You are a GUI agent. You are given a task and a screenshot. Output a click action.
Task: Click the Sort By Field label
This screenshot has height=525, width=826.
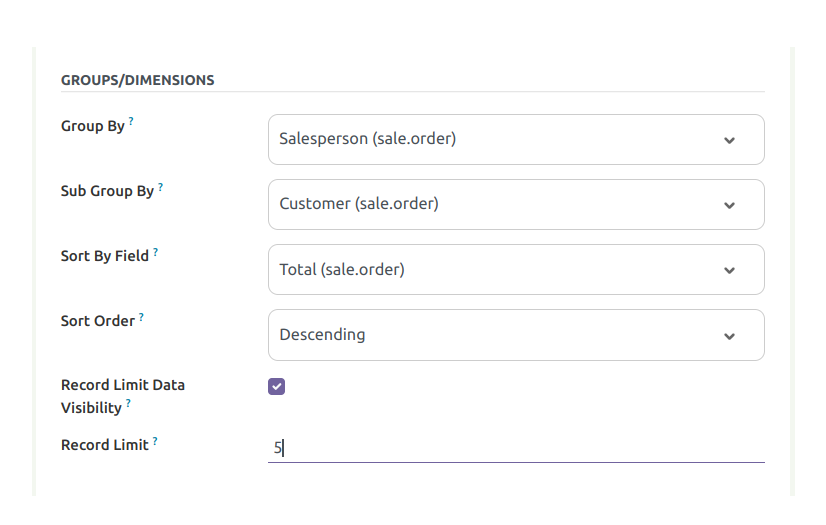(x=104, y=256)
